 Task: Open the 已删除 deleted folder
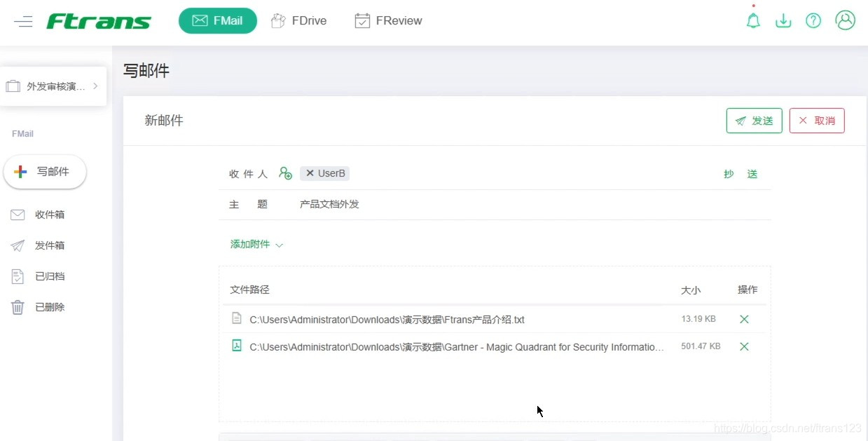point(38,307)
